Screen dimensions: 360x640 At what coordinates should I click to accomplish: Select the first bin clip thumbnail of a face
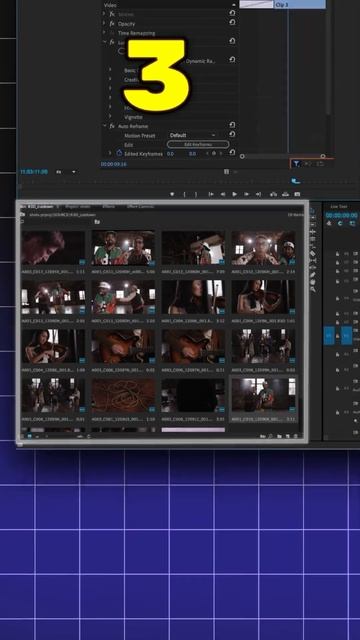(x=53, y=248)
